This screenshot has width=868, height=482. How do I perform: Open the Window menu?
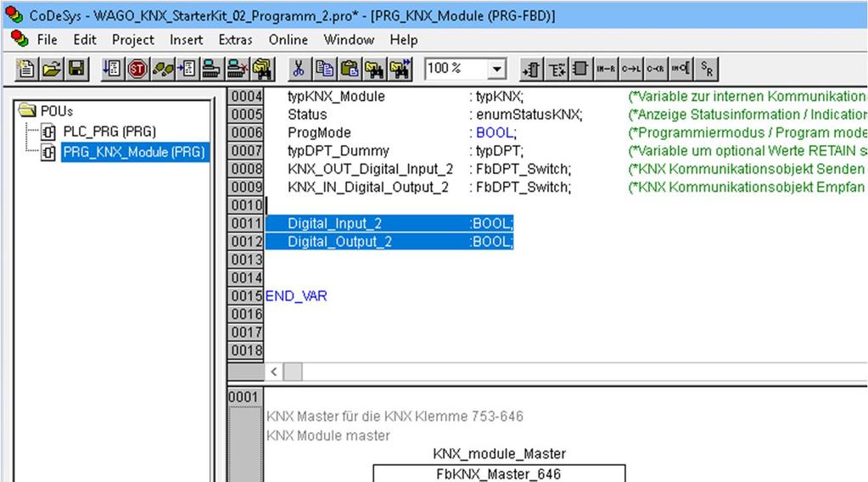[349, 40]
